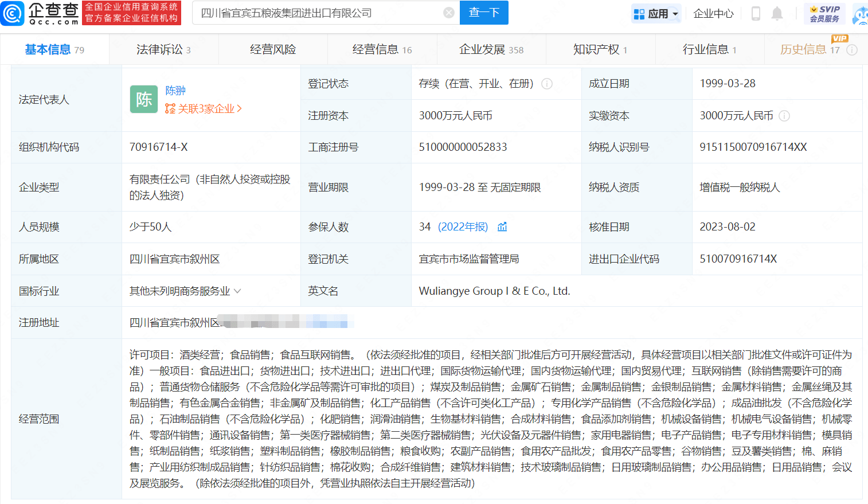Open SVIP member services
Screen dimensions: 868x504
coord(824,13)
